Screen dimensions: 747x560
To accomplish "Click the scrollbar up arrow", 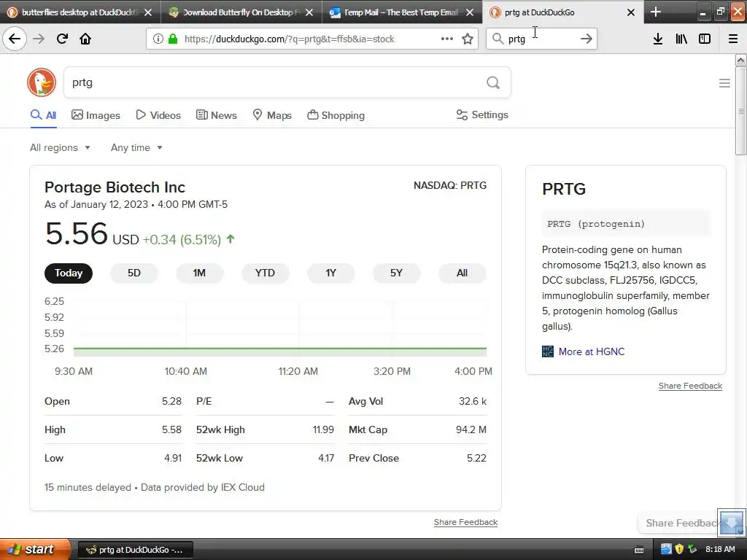I will [x=740, y=60].
